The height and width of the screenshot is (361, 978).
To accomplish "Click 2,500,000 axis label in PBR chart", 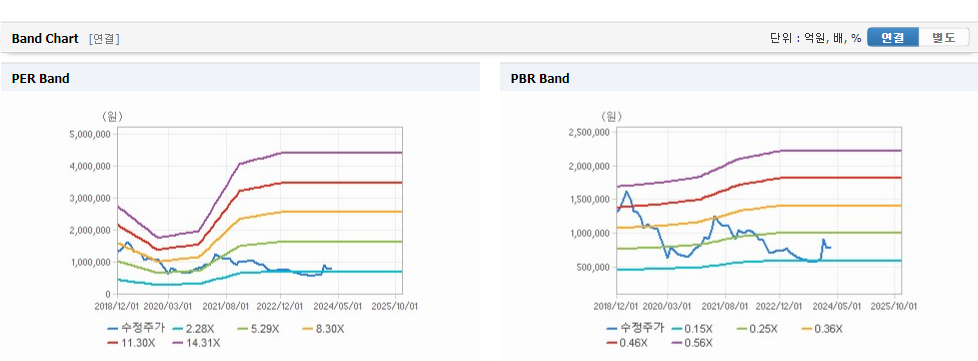I will 588,132.
